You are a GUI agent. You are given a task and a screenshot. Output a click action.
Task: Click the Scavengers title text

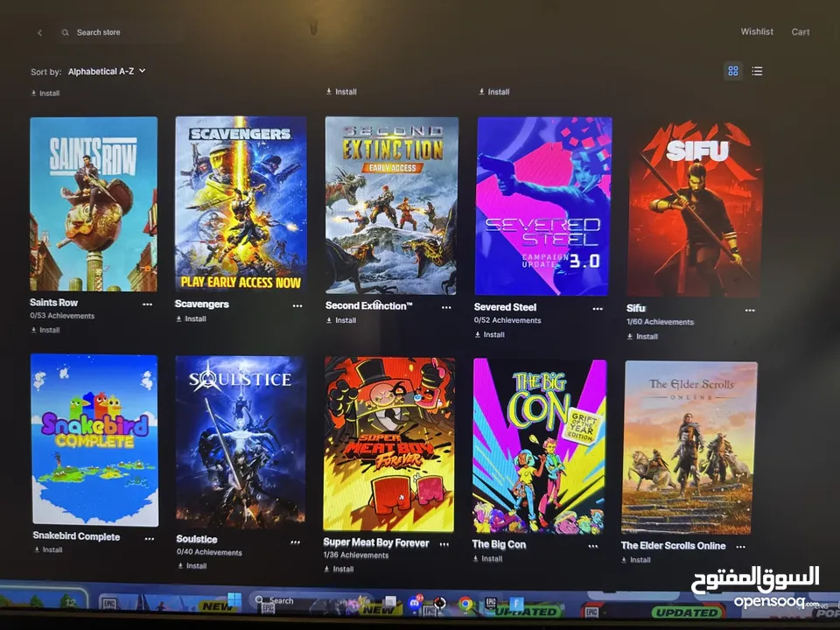pos(202,304)
